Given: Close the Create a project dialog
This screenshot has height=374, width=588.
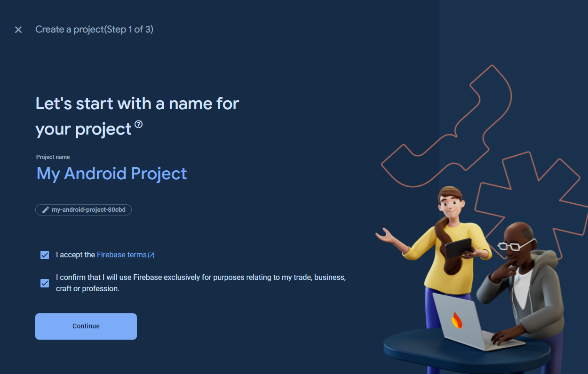Looking at the screenshot, I should 18,30.
